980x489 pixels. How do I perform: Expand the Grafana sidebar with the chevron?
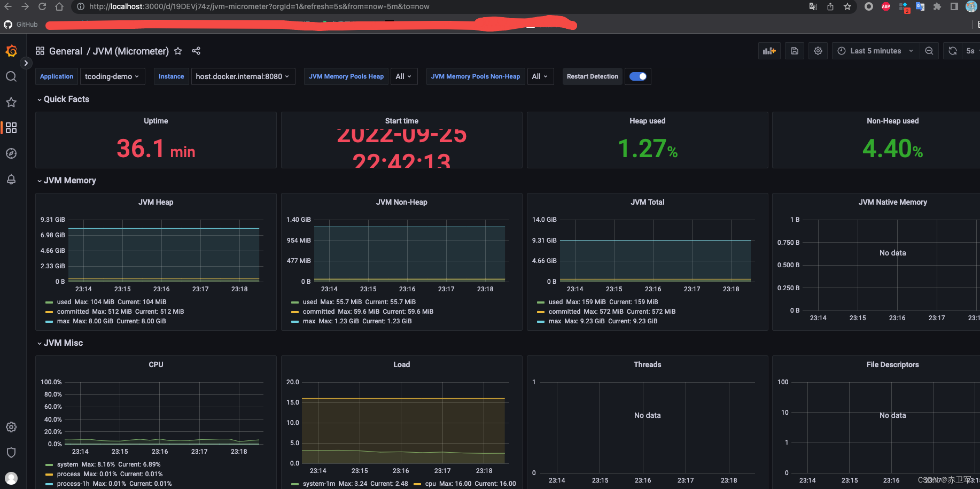point(26,63)
